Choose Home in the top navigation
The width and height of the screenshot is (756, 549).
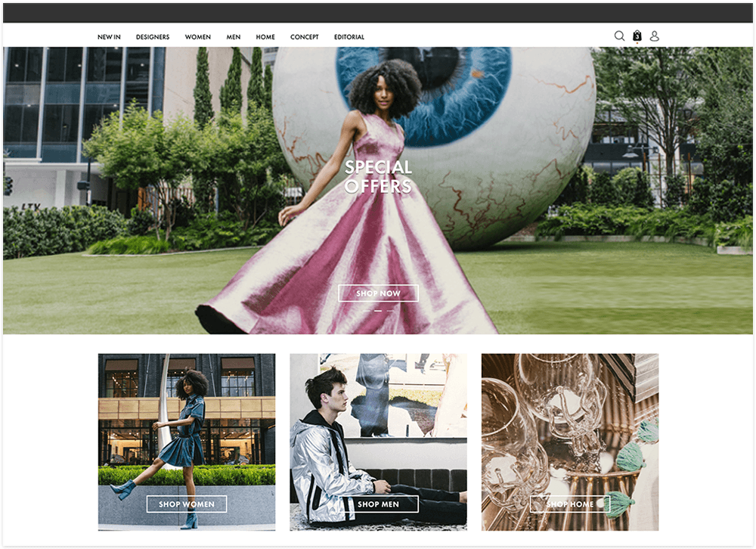pyautogui.click(x=265, y=37)
